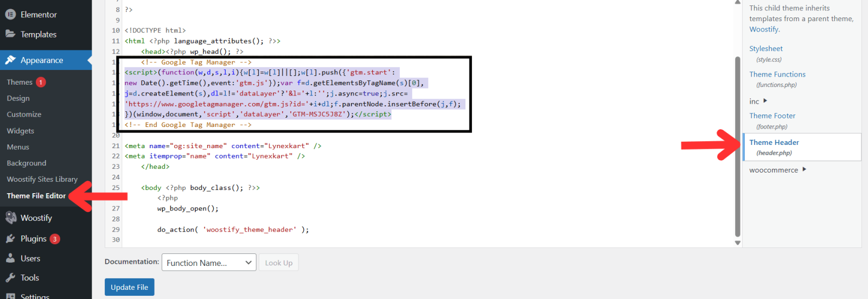The image size is (868, 299).
Task: Click the Elementor logo icon
Action: 10,15
